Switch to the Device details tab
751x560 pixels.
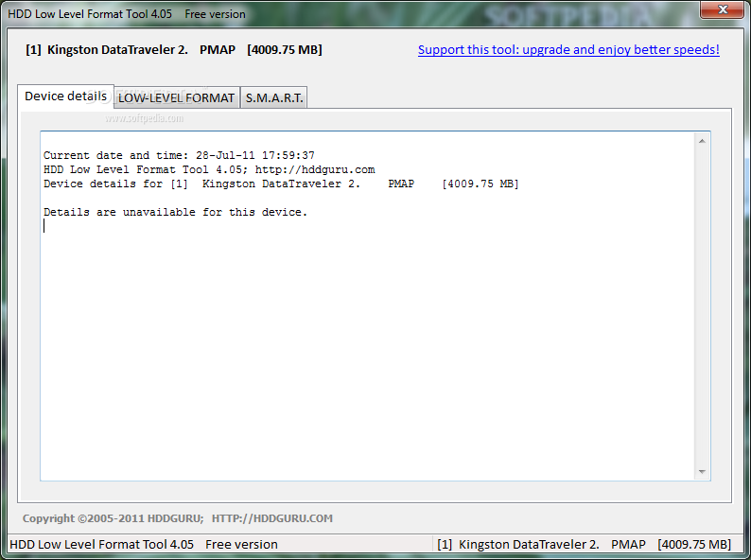click(65, 96)
